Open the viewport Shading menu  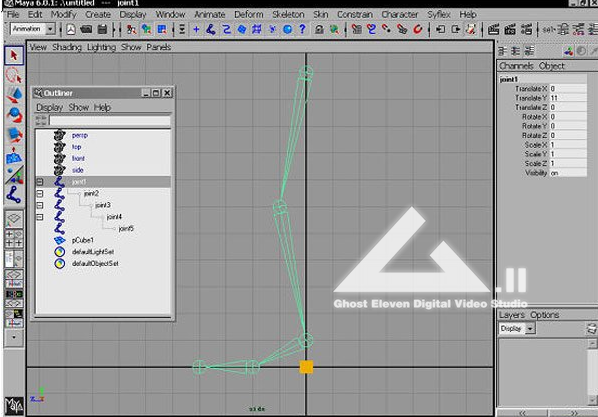[67, 47]
